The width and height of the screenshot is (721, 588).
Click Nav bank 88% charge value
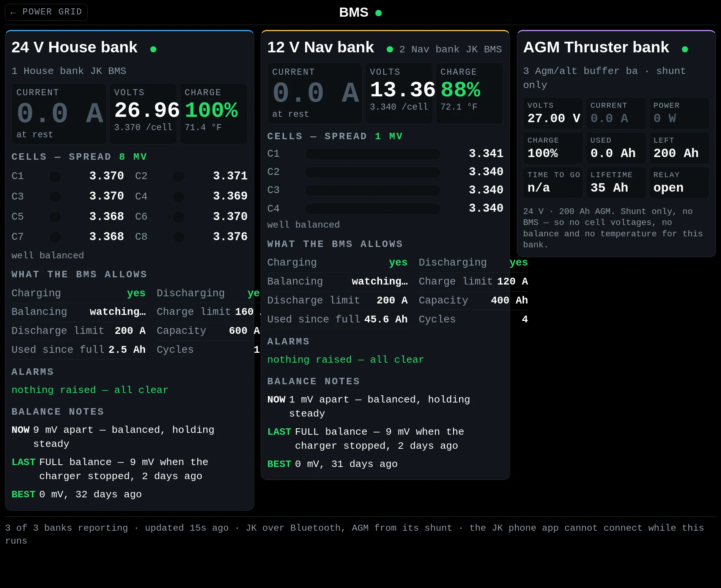(x=461, y=90)
